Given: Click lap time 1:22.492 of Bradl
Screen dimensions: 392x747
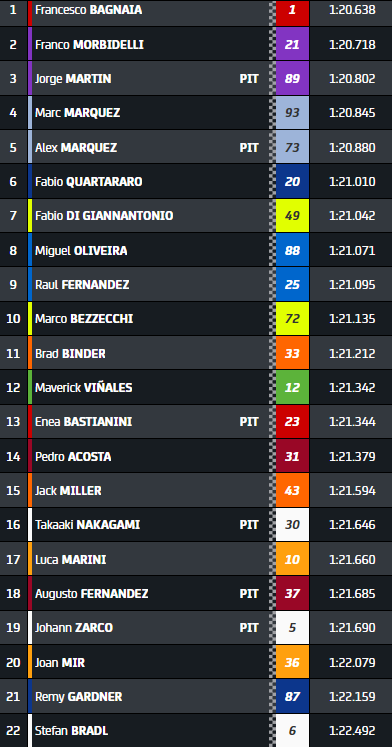Looking at the screenshot, I should (x=352, y=730).
